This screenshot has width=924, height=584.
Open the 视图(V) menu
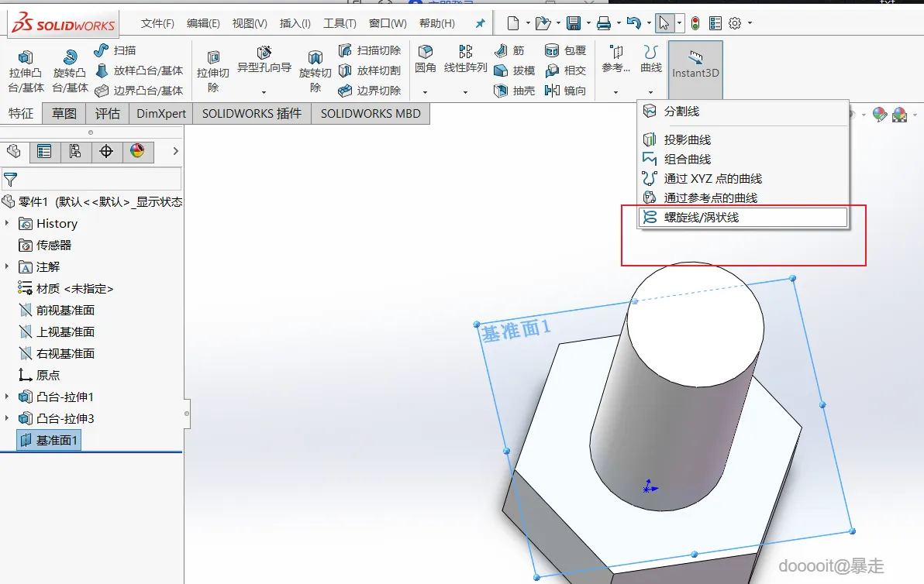click(x=250, y=23)
